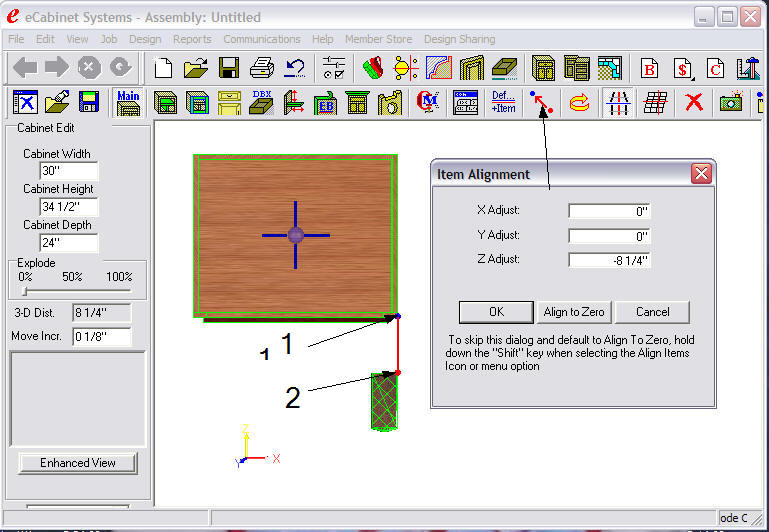
Task: Click the undo arrow icon
Action: (x=295, y=68)
